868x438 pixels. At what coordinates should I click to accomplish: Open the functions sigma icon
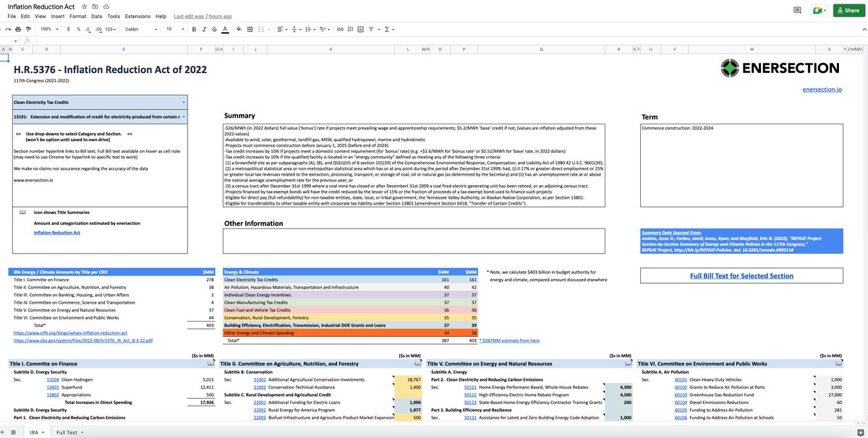pos(387,29)
